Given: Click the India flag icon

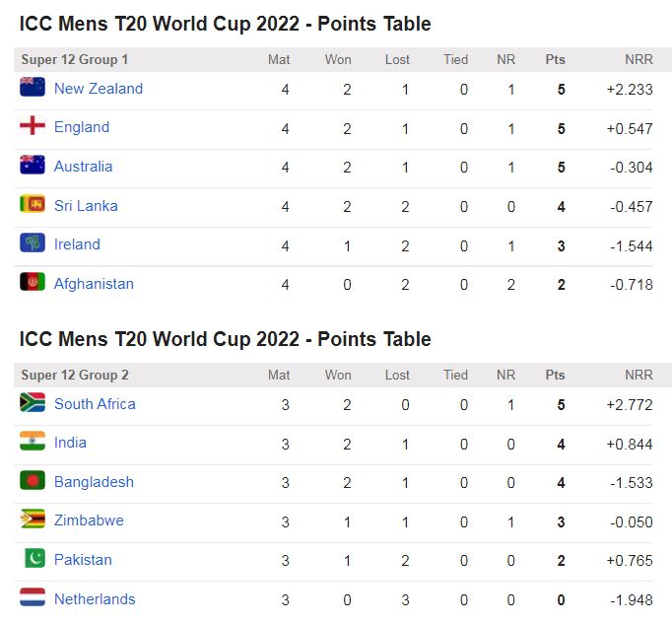Looking at the screenshot, I should pos(33,442).
